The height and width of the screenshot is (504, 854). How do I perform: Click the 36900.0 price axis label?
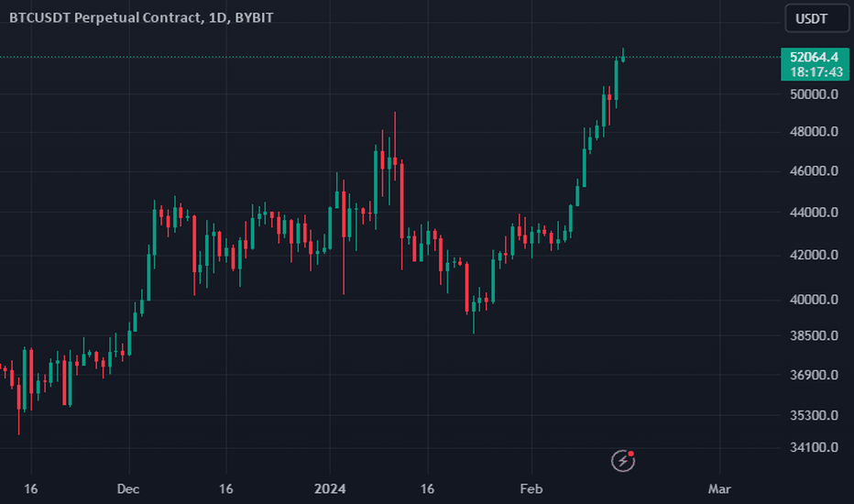tap(814, 374)
